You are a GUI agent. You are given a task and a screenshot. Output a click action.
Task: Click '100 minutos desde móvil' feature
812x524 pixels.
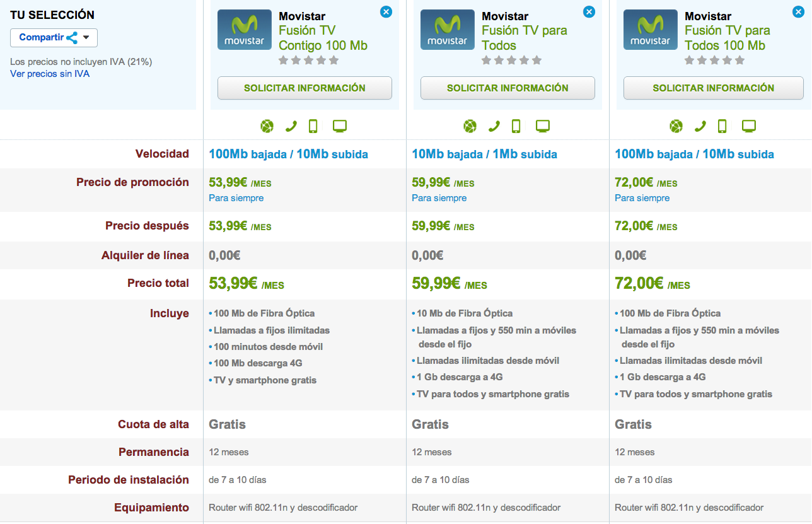(x=269, y=347)
